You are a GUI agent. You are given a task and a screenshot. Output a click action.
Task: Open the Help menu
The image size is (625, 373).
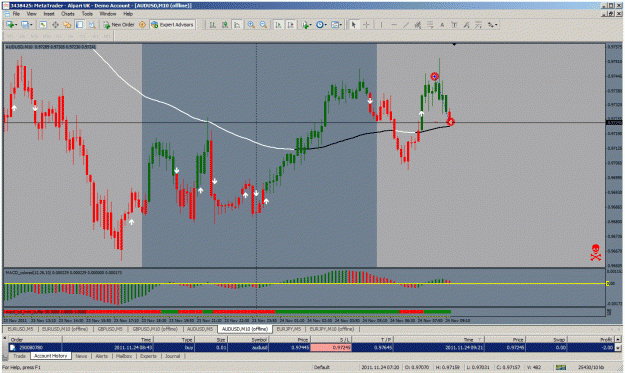pos(128,14)
